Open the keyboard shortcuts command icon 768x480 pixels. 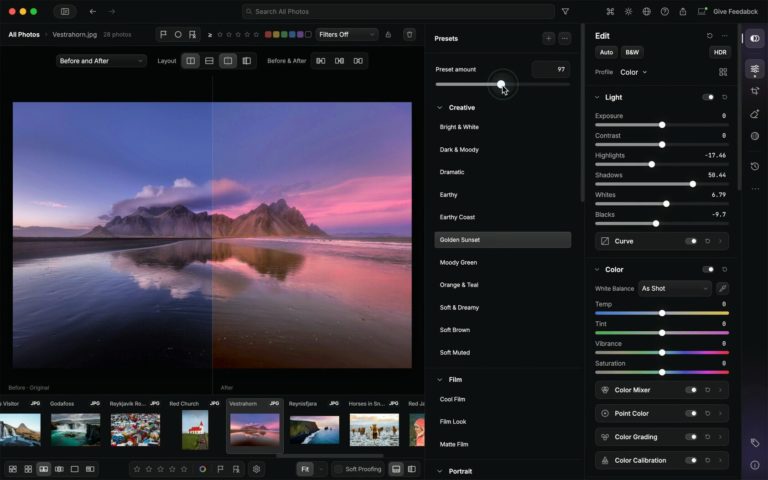(x=610, y=11)
